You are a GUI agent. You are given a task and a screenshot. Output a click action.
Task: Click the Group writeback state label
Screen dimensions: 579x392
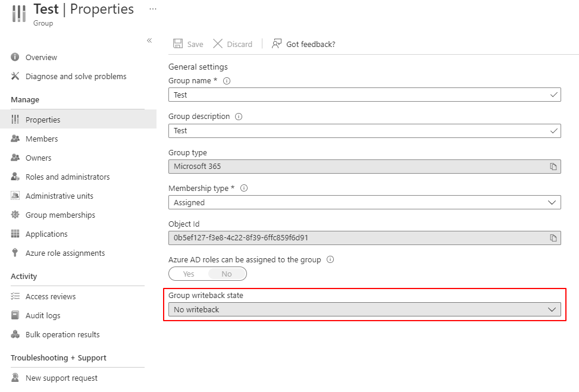[206, 295]
